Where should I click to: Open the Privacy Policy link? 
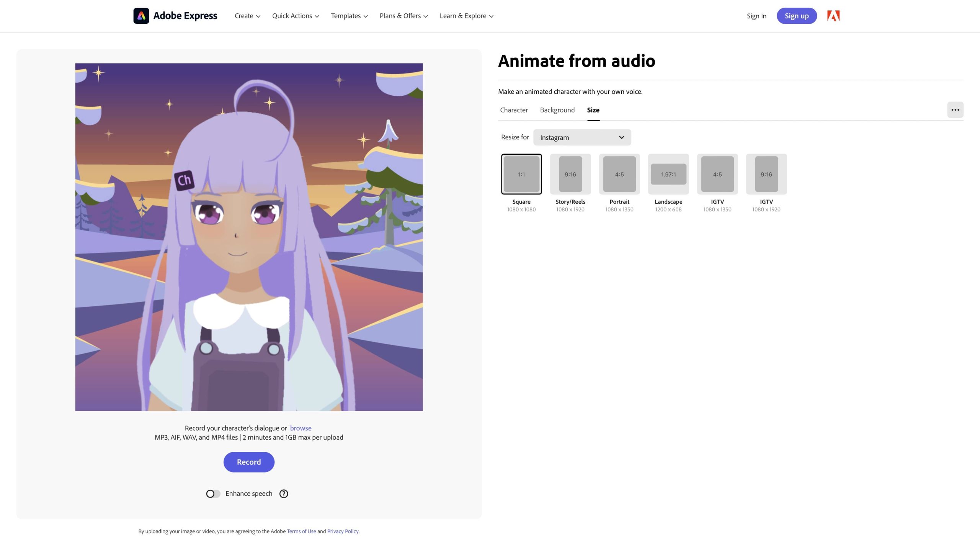click(x=343, y=531)
